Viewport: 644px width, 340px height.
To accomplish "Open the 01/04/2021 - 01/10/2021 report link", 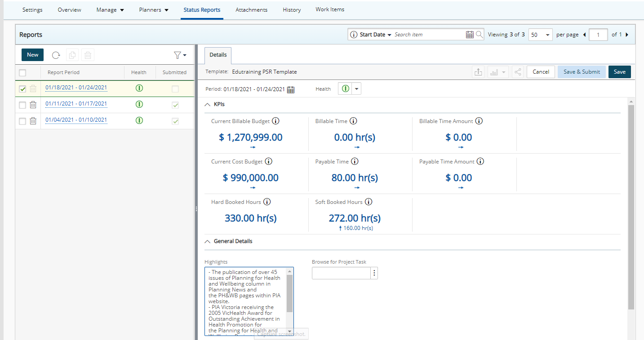I will (76, 120).
